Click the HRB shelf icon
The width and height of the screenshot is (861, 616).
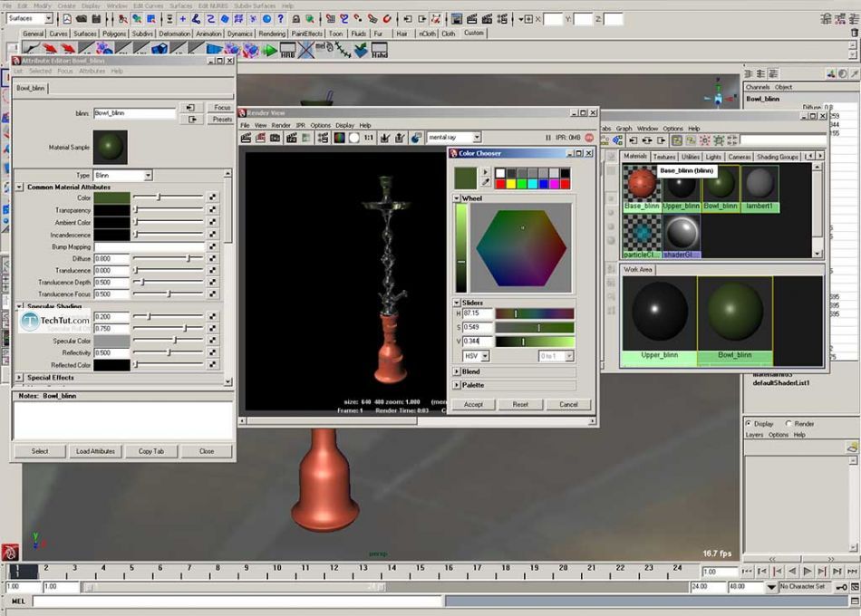pos(287,51)
